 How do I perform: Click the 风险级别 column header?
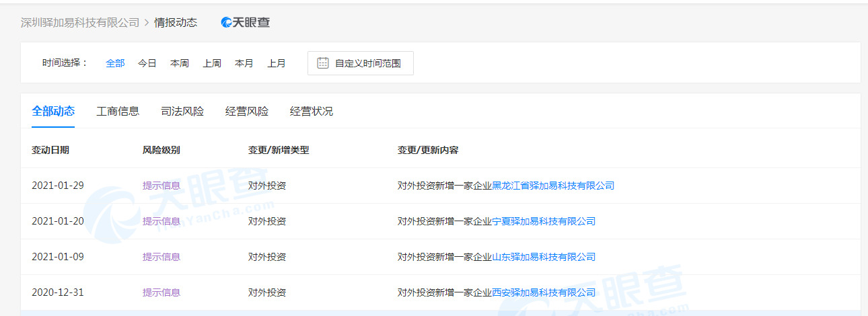[161, 150]
